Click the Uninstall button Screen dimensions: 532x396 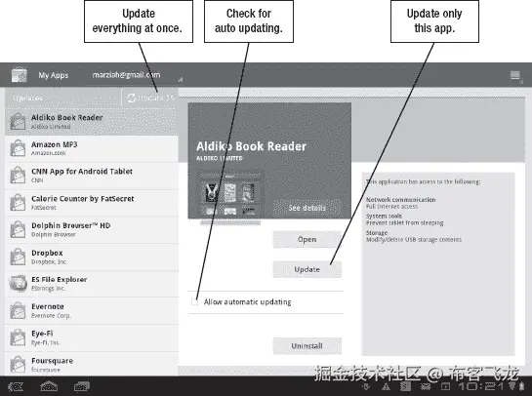coord(307,346)
